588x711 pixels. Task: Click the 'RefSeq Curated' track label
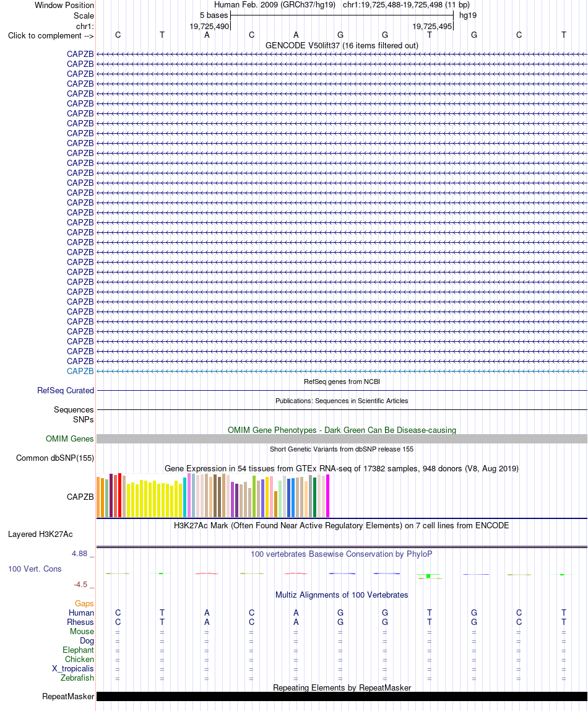tap(66, 390)
